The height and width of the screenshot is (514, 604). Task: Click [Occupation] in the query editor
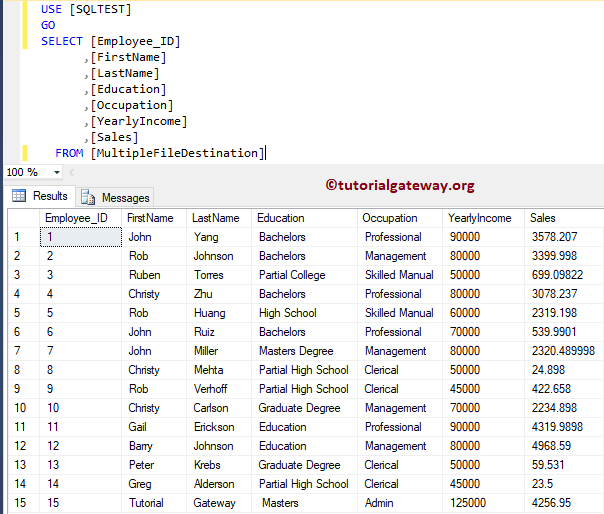coord(132,105)
